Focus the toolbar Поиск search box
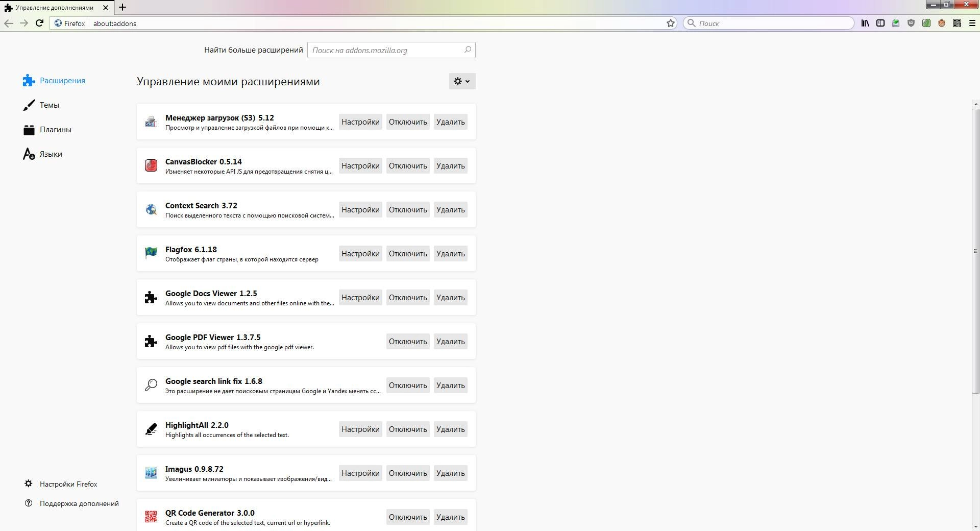Image resolution: width=980 pixels, height=531 pixels. [768, 23]
